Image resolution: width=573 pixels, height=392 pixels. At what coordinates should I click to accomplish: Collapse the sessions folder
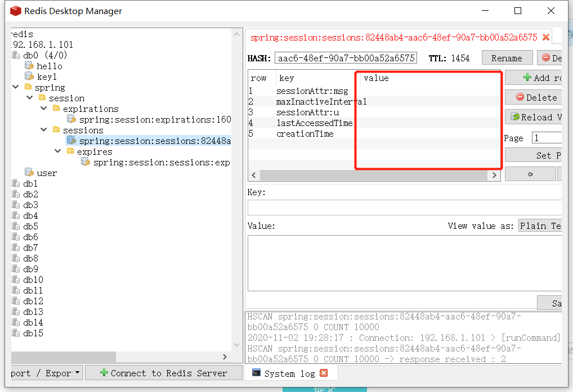[44, 129]
